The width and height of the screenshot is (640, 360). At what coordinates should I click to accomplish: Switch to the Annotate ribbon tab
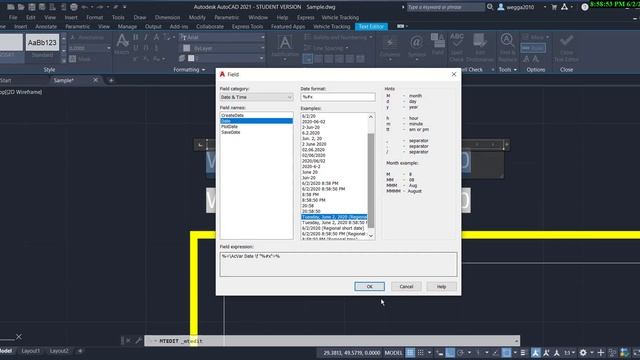pos(46,27)
